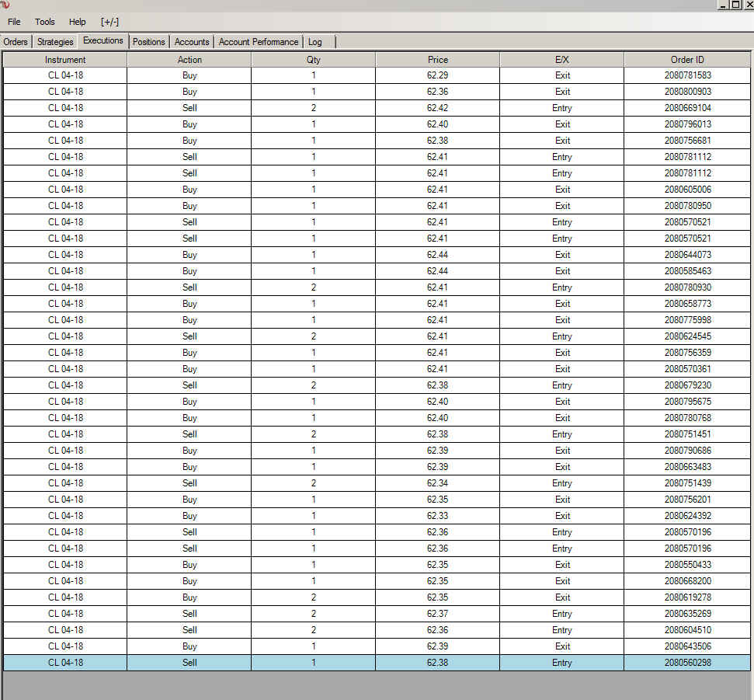The height and width of the screenshot is (700, 754).
Task: Select the Executions tab
Action: (103, 40)
